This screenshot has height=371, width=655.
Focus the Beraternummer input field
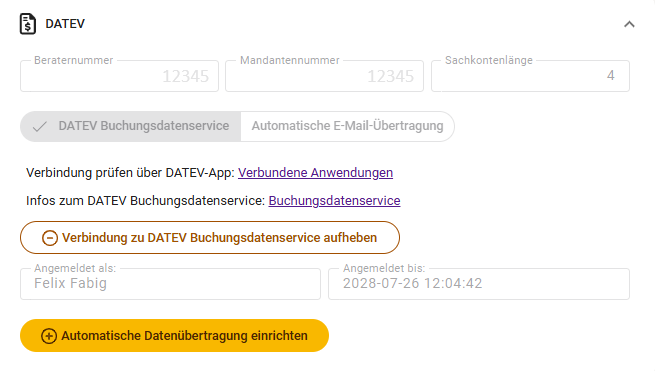119,76
